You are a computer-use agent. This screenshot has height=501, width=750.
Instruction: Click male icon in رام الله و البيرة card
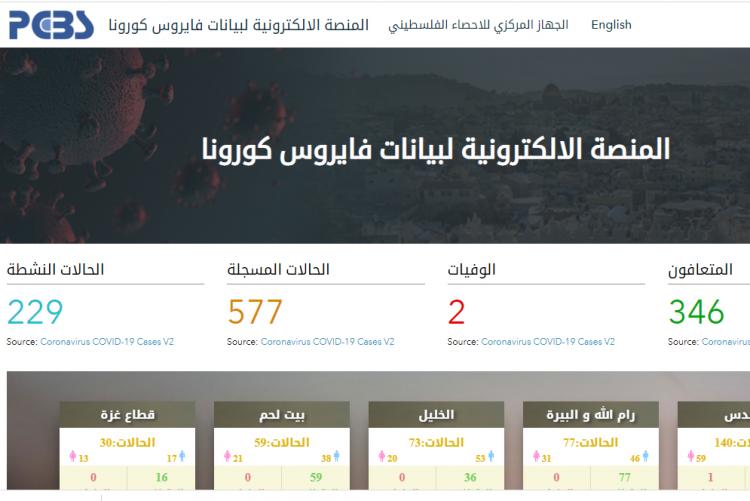(x=646, y=456)
